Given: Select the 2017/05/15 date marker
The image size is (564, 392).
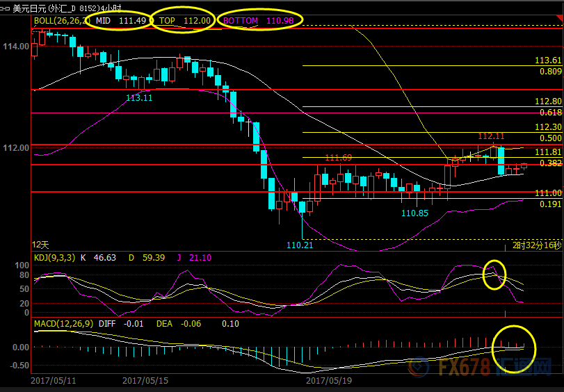Looking at the screenshot, I should pyautogui.click(x=145, y=382).
